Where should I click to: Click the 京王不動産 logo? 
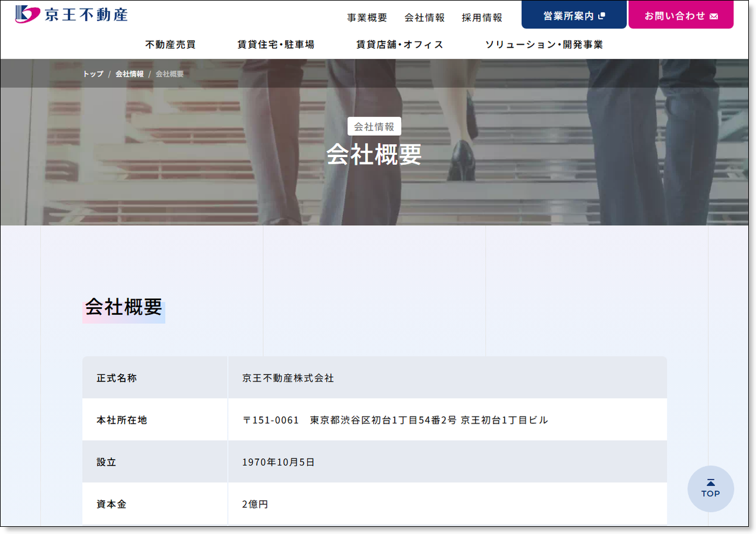(71, 14)
